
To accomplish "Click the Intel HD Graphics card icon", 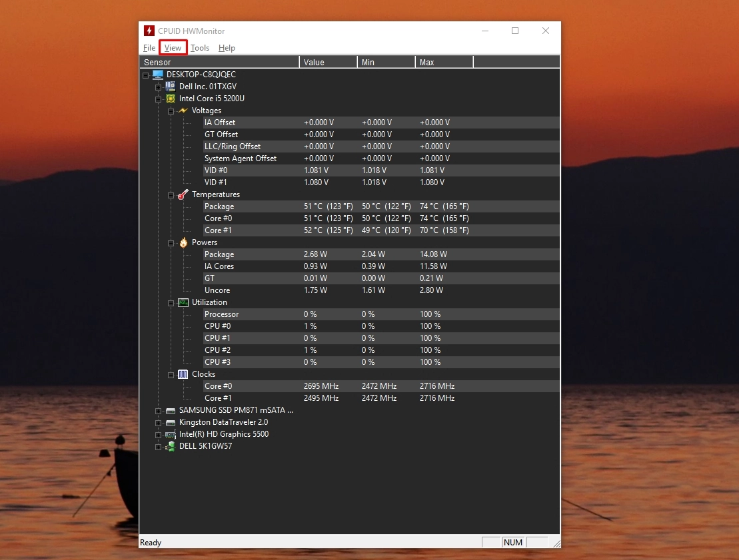I will [x=170, y=434].
